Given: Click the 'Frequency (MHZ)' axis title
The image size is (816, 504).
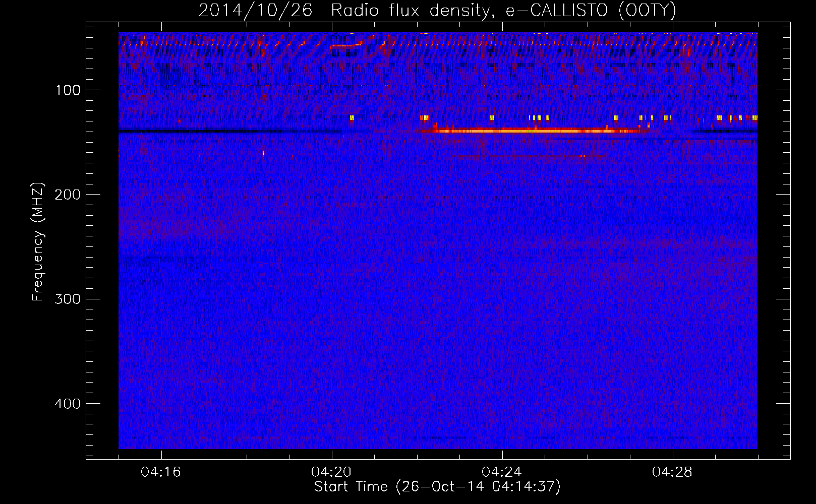Looking at the screenshot, I should (38, 241).
